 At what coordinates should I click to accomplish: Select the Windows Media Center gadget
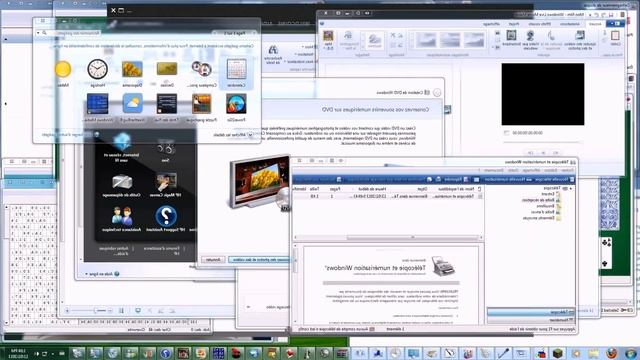[98, 107]
